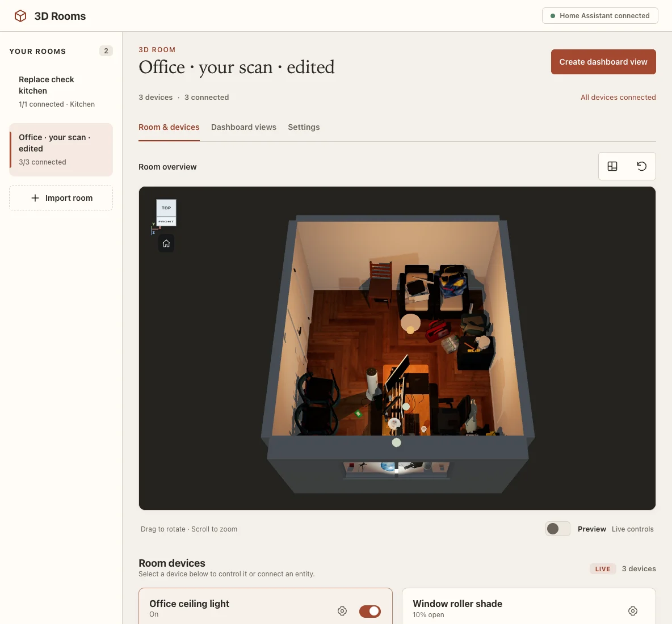
Task: Open the Dashboard views tab
Action: tap(243, 127)
